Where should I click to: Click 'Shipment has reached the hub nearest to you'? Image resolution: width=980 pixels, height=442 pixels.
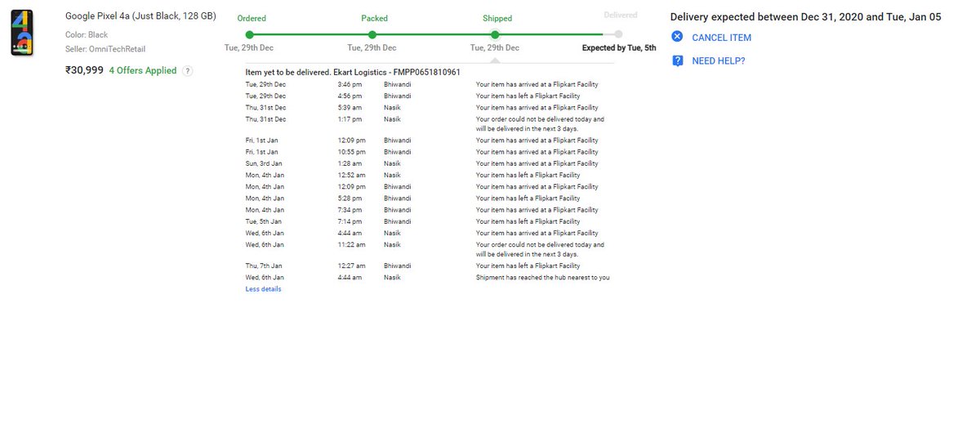(x=543, y=278)
